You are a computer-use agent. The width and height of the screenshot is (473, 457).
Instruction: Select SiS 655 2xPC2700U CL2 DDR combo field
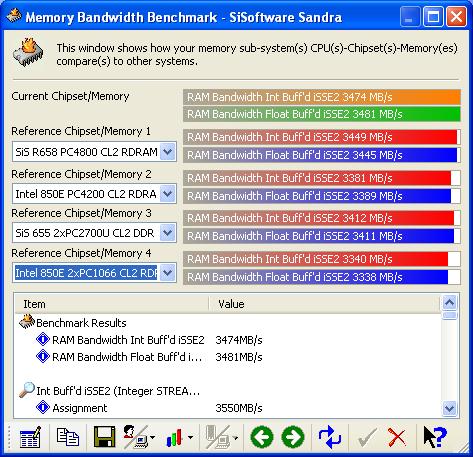[x=94, y=233]
